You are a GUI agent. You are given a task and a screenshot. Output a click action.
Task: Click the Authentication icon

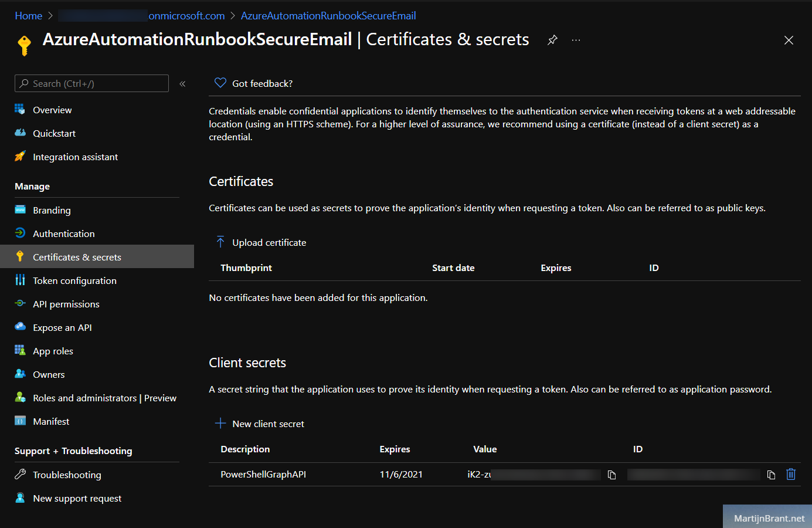point(20,233)
